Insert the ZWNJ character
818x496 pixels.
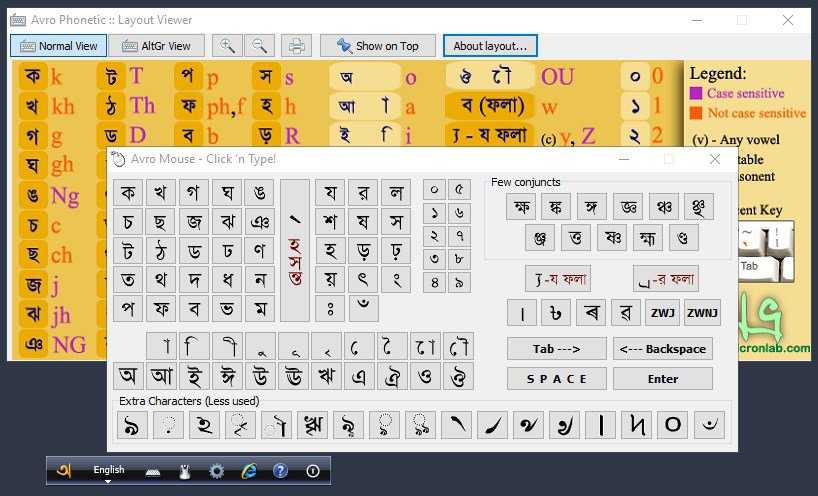point(703,313)
